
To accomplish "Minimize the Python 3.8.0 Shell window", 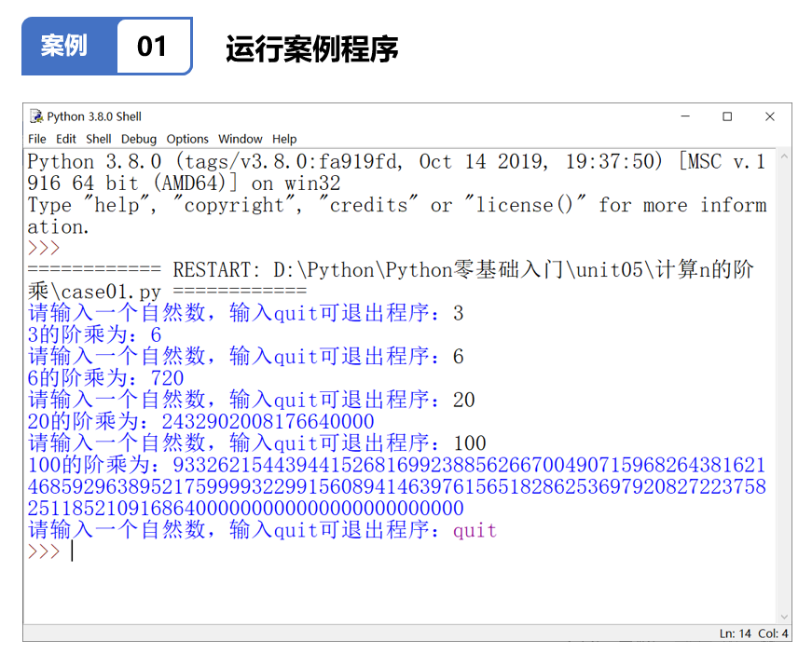I will pyautogui.click(x=685, y=116).
